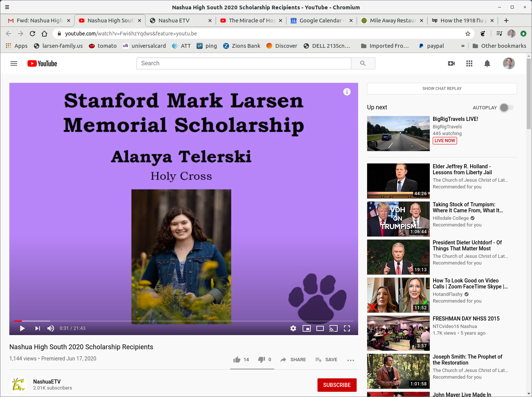Open the media control toolbar icon
Screen dimensions: 532x397
(x=500, y=34)
